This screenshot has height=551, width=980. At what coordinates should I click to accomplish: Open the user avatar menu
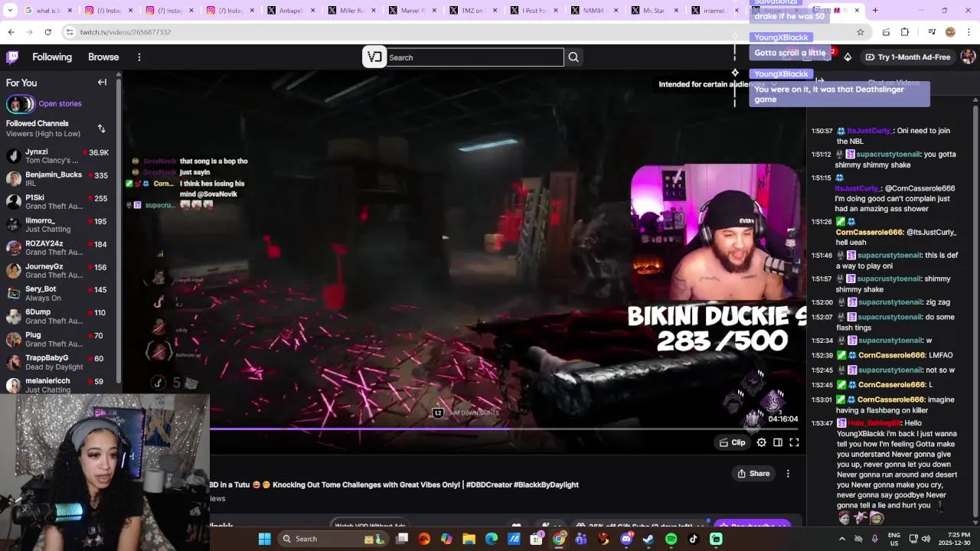tap(968, 57)
